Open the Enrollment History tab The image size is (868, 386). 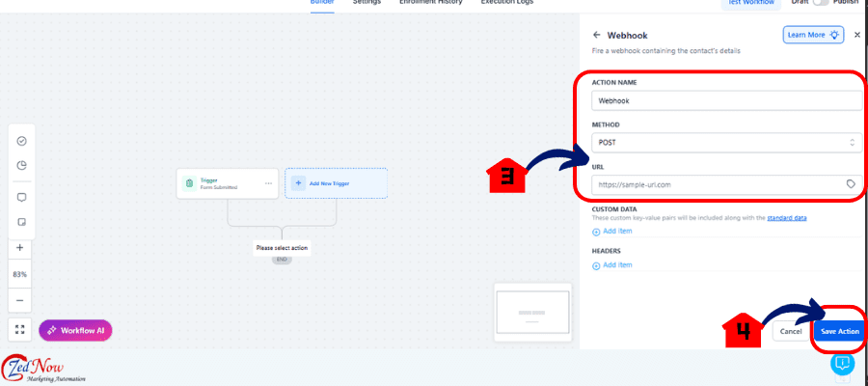[431, 3]
